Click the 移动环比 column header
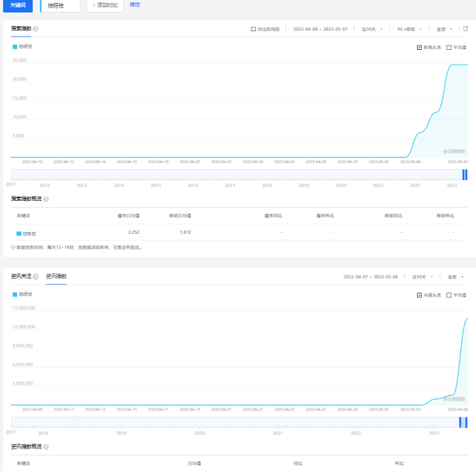This screenshot has width=476, height=471. coord(446,216)
